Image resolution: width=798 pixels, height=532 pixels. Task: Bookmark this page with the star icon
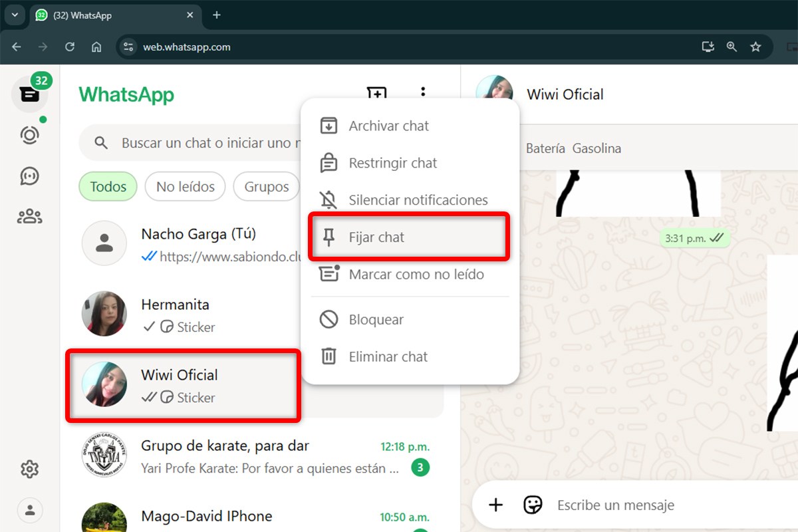(755, 47)
